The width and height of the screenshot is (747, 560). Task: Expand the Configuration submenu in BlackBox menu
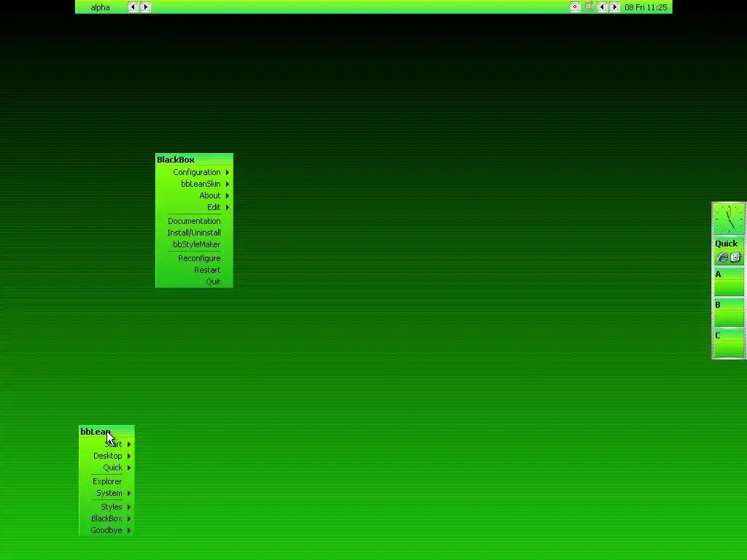(194, 172)
